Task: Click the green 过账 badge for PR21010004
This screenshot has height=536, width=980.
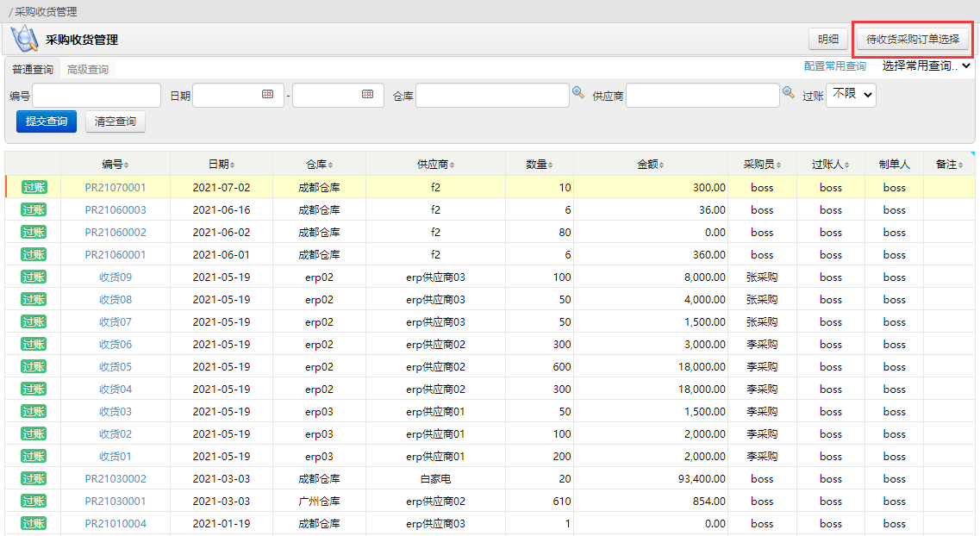Action: [x=34, y=524]
